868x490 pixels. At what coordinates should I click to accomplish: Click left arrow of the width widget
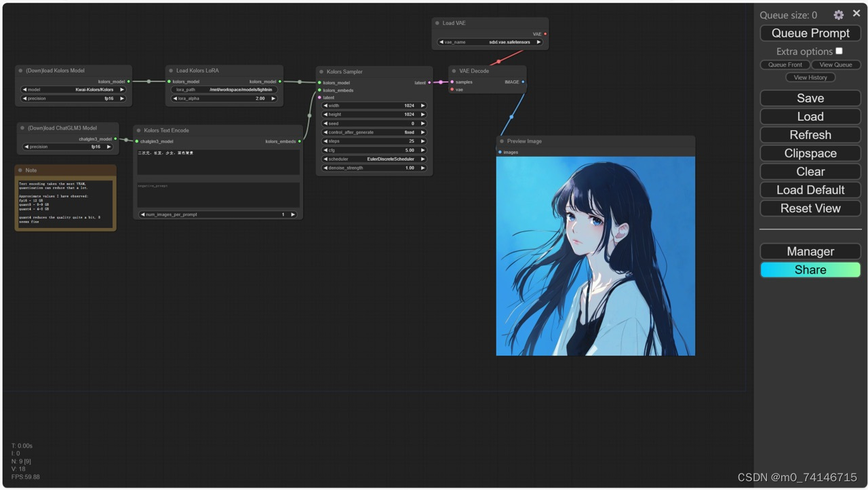coord(325,106)
